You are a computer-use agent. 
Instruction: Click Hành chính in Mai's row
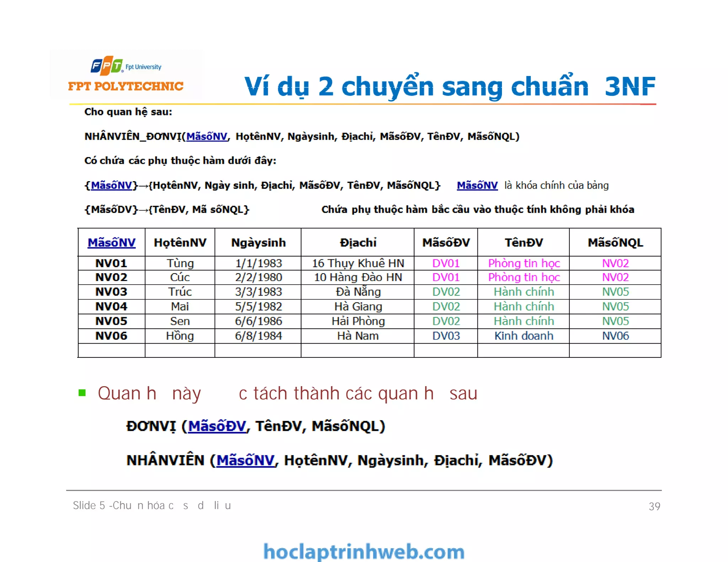(x=524, y=306)
